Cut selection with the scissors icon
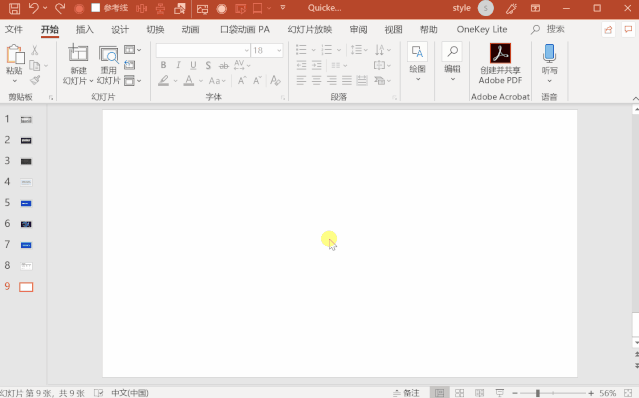Screen dimensions: 639x398 click(35, 51)
